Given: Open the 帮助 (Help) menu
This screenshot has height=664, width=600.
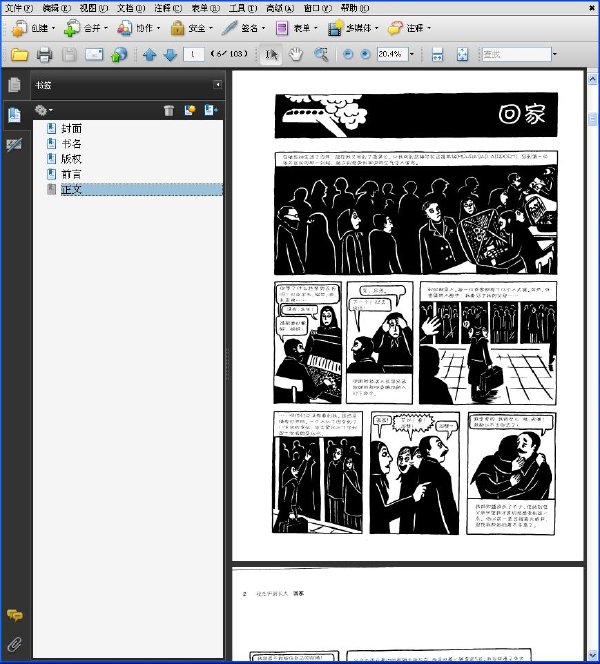Looking at the screenshot, I should point(354,8).
